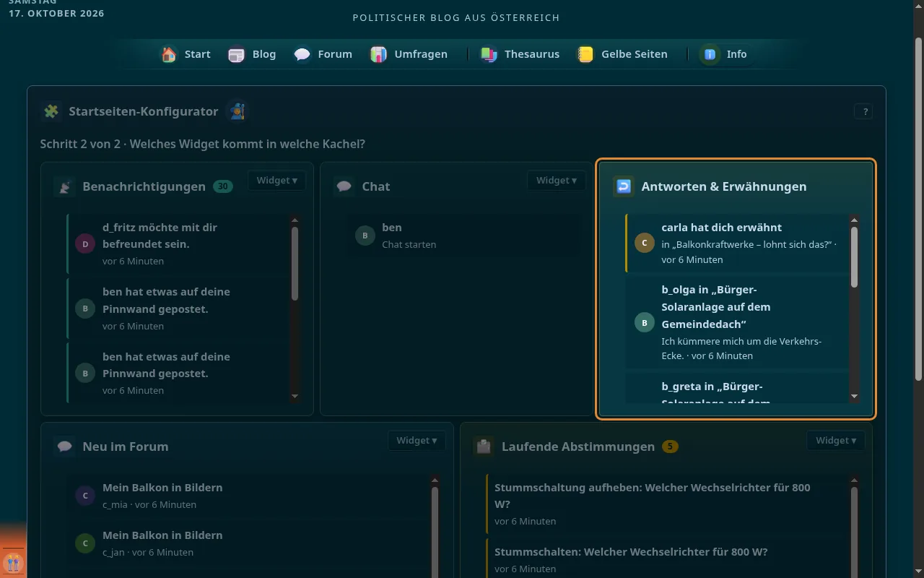Open d_fritz's friend request notification
Image resolution: width=924 pixels, height=578 pixels.
tap(178, 244)
